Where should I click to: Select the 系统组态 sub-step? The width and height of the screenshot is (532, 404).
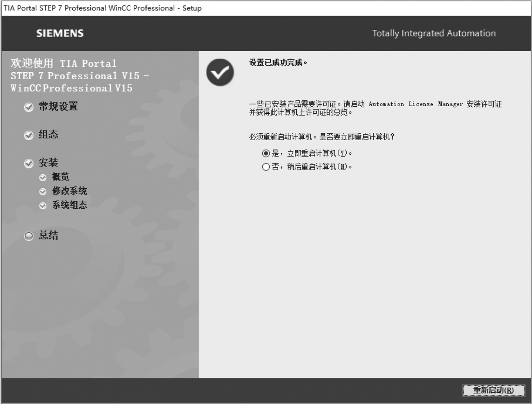pos(70,205)
